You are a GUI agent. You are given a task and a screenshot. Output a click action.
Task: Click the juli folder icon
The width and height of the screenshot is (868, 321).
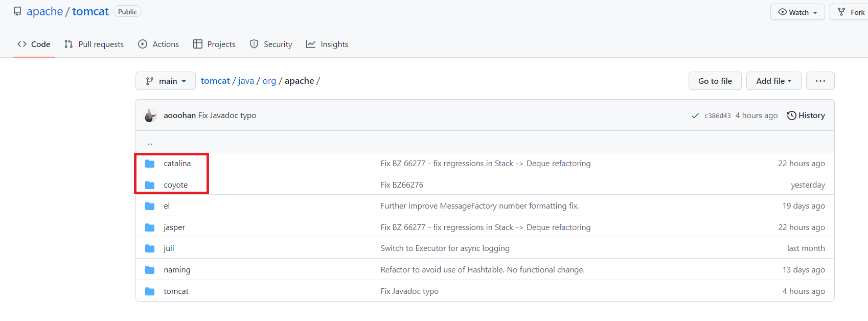[x=150, y=248]
